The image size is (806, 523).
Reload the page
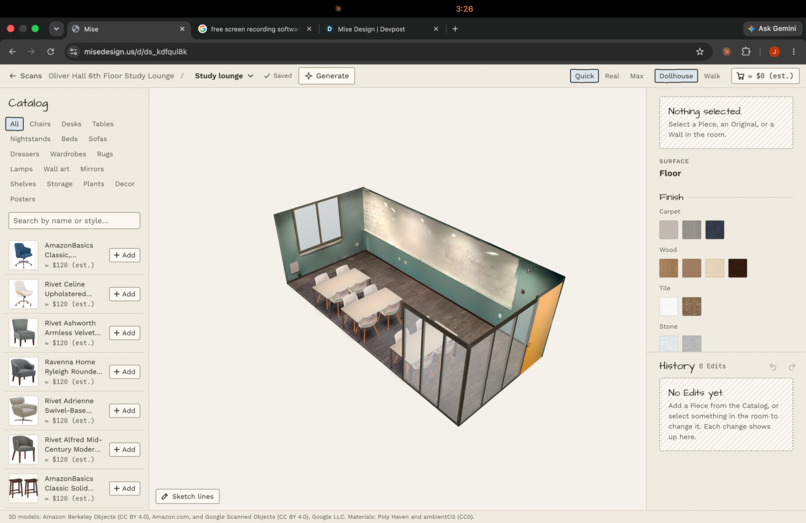point(50,51)
